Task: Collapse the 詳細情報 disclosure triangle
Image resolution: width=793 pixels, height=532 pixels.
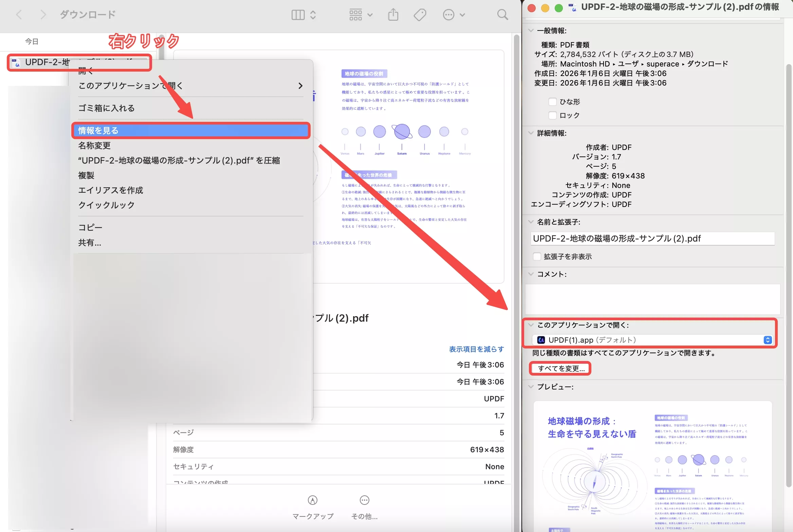Action: tap(531, 133)
